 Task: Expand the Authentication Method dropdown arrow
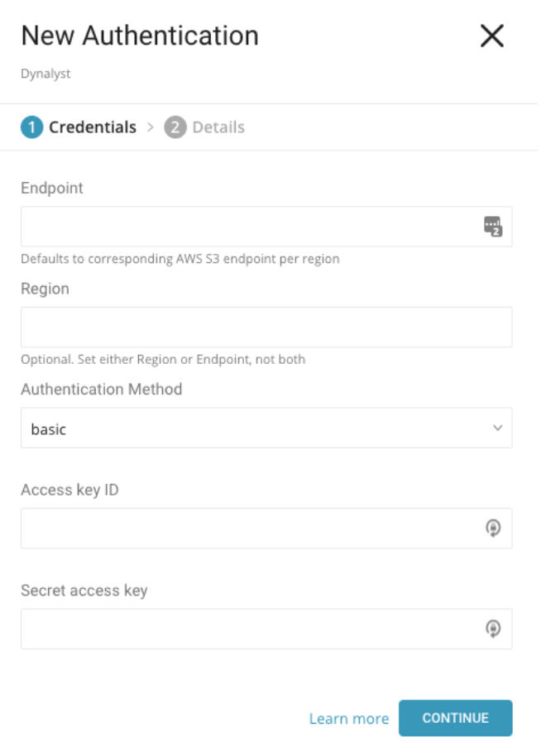point(497,428)
